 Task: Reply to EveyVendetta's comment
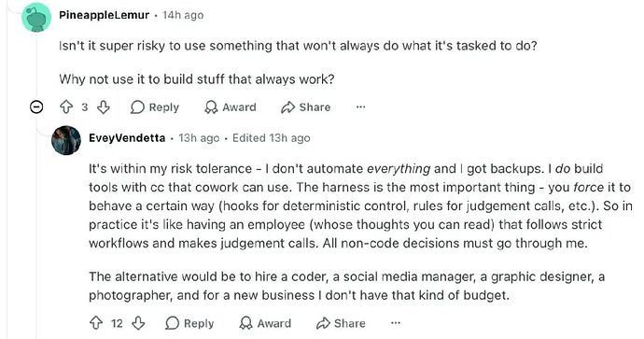click(189, 323)
